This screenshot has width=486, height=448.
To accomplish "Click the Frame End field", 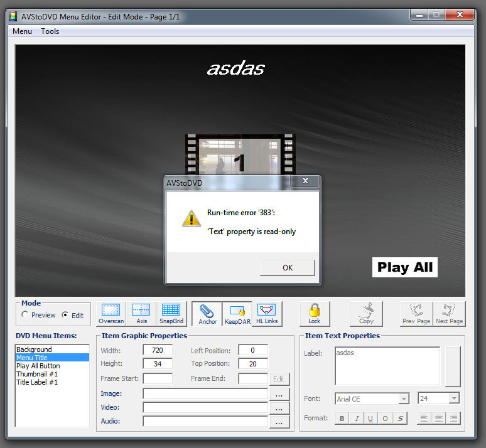I will point(253,378).
